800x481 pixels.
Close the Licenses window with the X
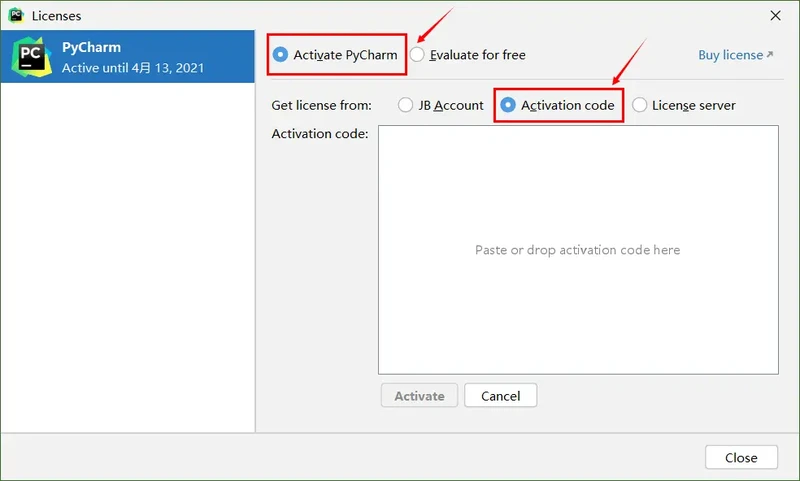point(775,16)
